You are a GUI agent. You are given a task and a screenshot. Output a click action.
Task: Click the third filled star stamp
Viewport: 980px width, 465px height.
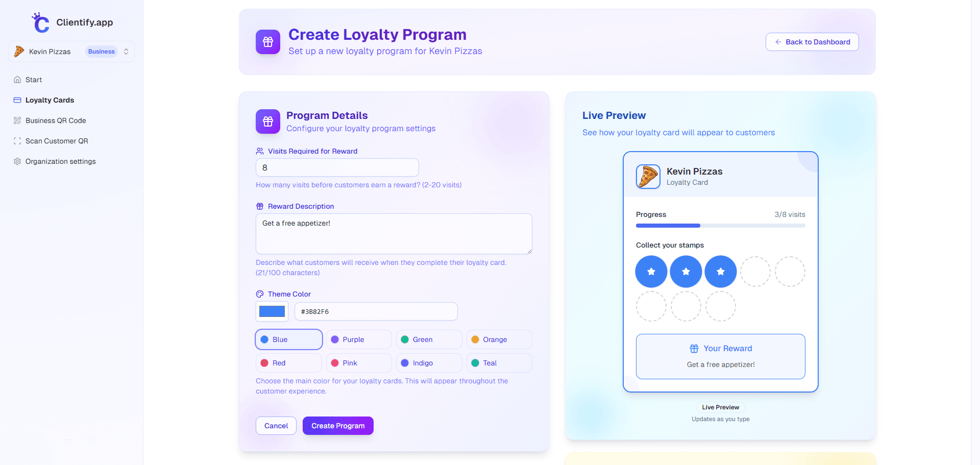coord(721,272)
